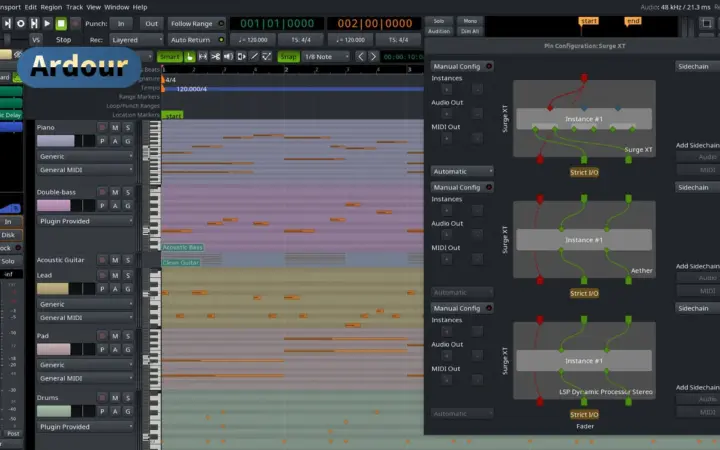Open the 1/8 Note grid dropdown

click(326, 56)
